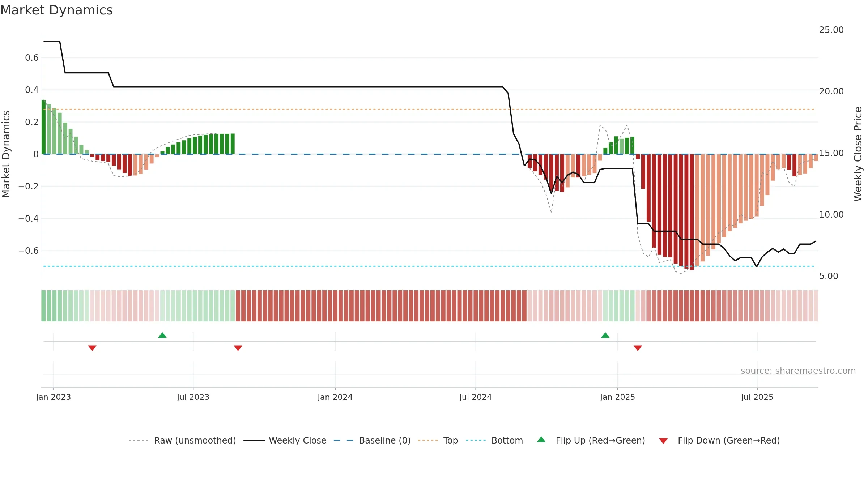The image size is (868, 488).
Task: Click the Top legend entry
Action: [438, 440]
